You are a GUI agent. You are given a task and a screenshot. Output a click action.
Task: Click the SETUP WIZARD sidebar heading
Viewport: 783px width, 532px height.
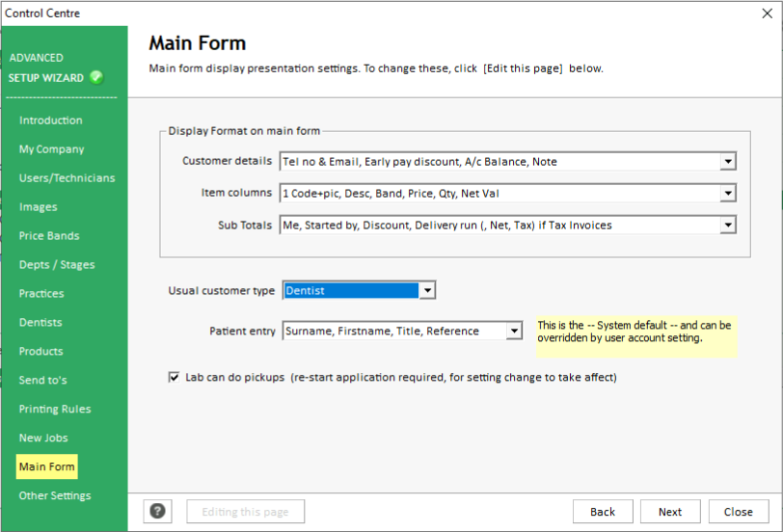46,78
